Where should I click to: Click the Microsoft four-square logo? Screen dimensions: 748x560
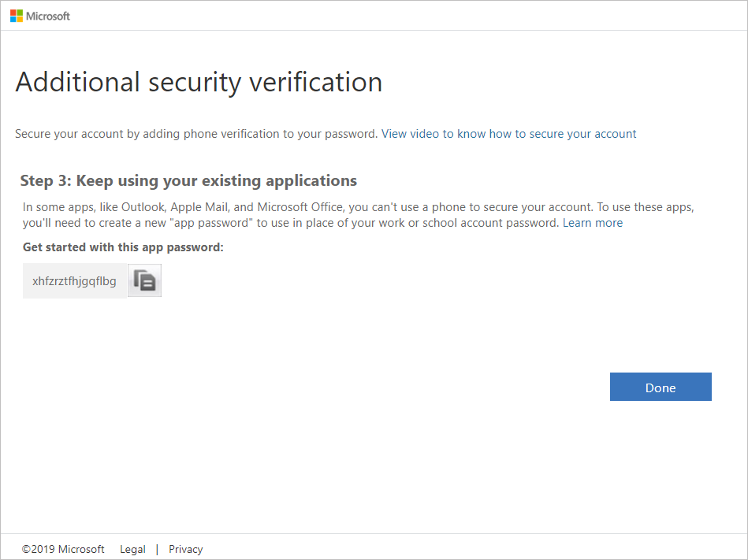[16, 16]
